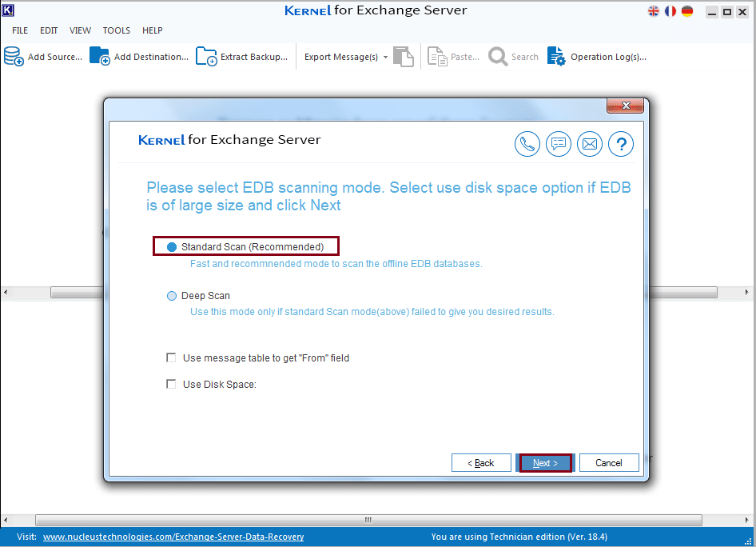Minimize the Kernel for Exchange Server window
This screenshot has height=547, width=756.
tap(711, 11)
